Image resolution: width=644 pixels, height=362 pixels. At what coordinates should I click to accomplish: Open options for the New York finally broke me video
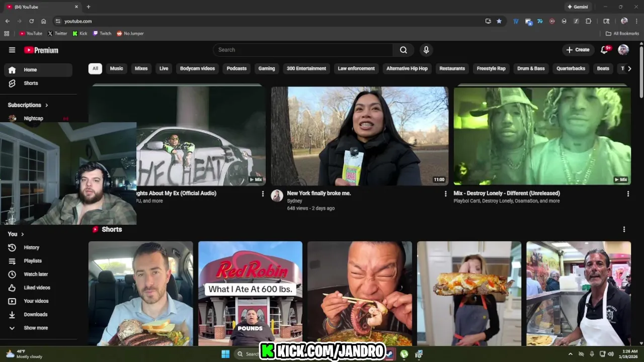[x=445, y=194]
